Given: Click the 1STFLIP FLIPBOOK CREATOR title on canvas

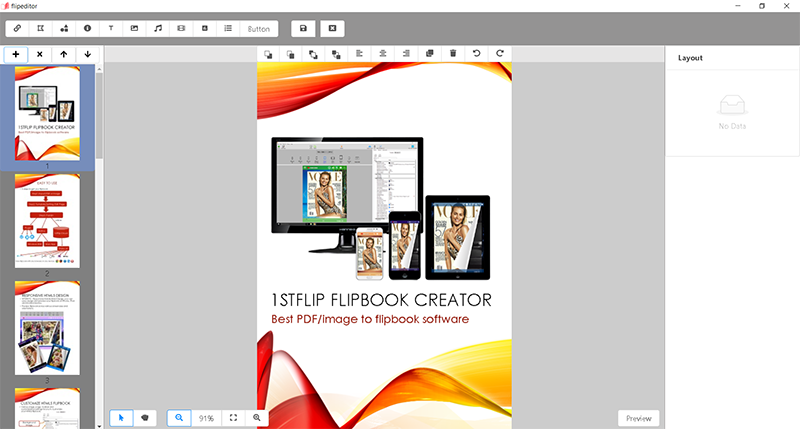Looking at the screenshot, I should (381, 300).
